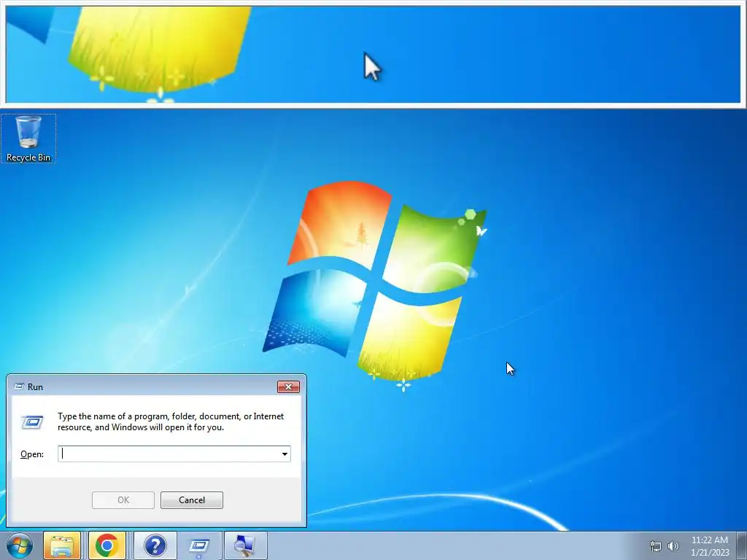Screen dimensions: 747x560
Task: Click Show desktop button at taskbar edge
Action: pos(742,545)
